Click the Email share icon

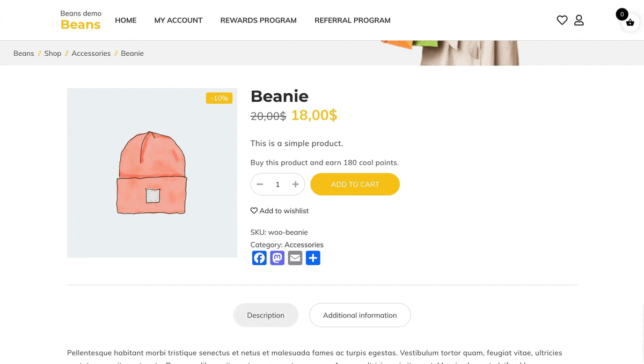(x=295, y=258)
